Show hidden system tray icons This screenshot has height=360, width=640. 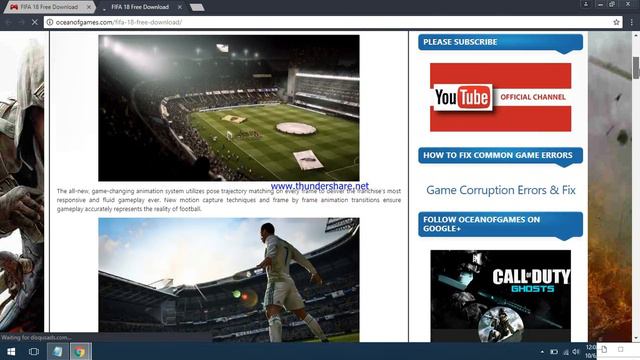(x=542, y=351)
